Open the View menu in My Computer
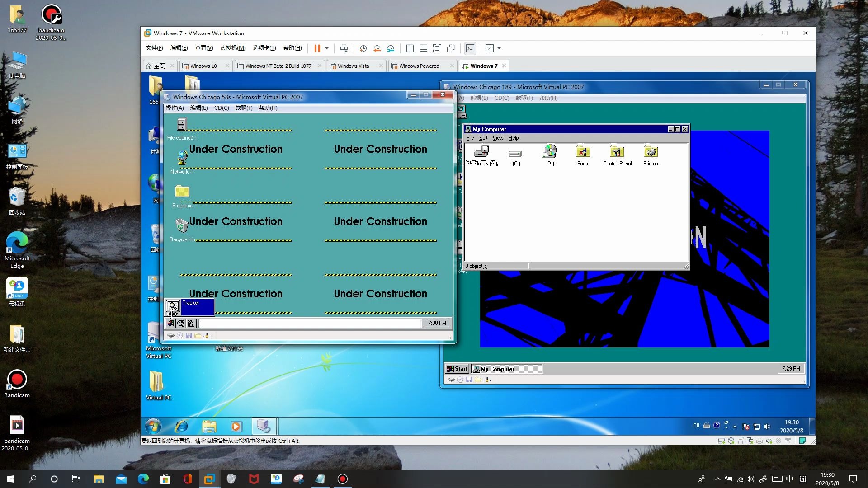This screenshot has height=488, width=868. click(497, 138)
